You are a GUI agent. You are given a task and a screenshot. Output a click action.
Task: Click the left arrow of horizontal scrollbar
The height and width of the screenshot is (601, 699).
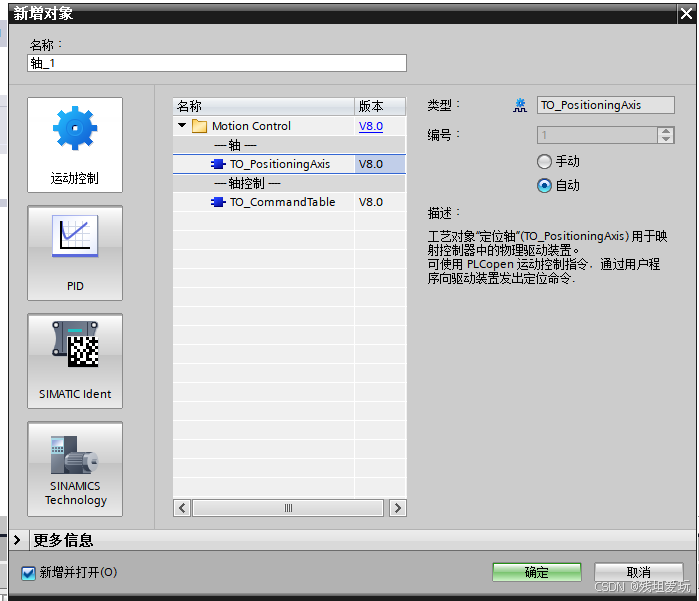click(x=182, y=508)
